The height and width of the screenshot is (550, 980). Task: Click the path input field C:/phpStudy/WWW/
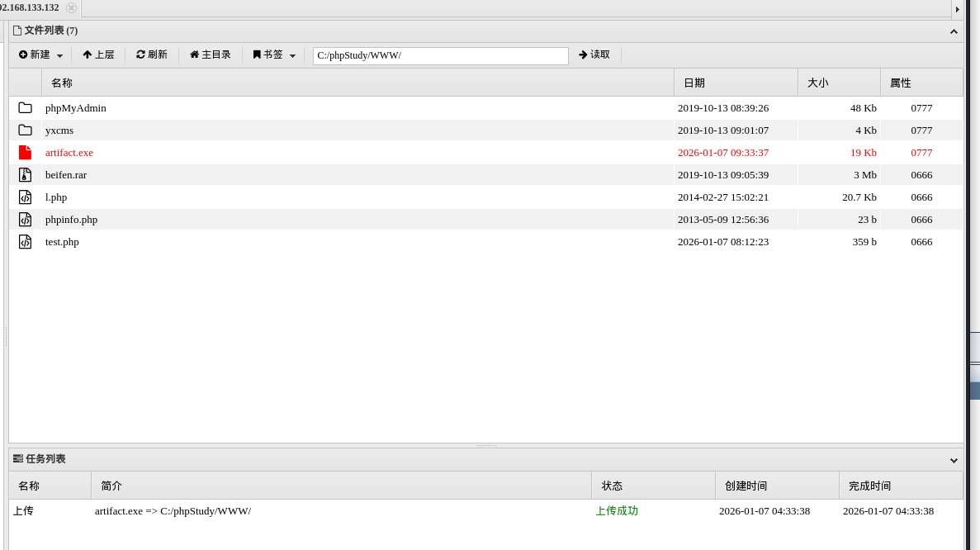point(440,56)
